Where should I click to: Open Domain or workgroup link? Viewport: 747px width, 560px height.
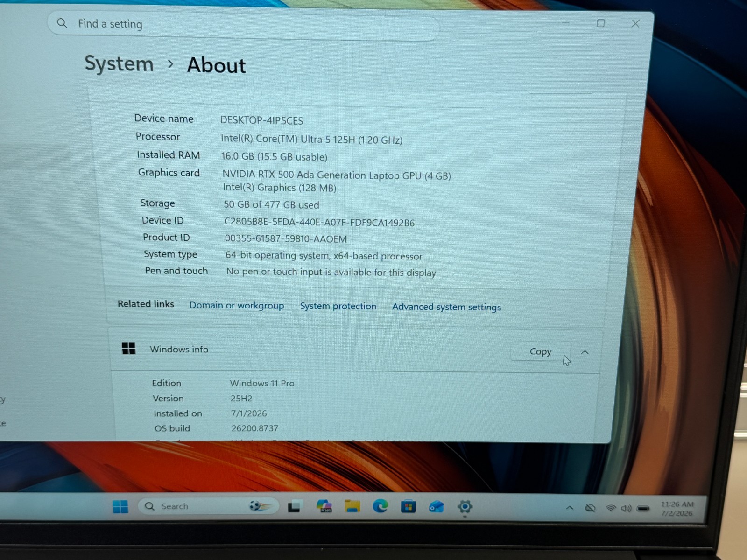pyautogui.click(x=237, y=305)
